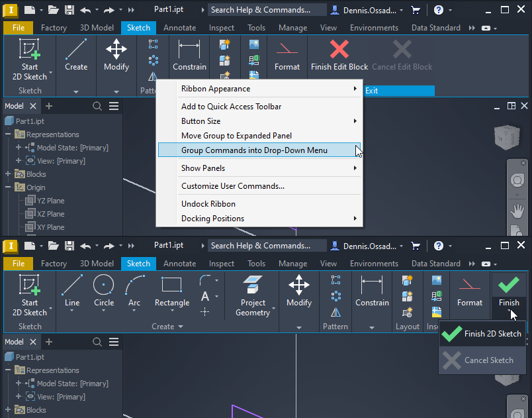Open the Inspect tab in upper ribbon
Viewport: 532px width, 418px height.
pos(222,28)
